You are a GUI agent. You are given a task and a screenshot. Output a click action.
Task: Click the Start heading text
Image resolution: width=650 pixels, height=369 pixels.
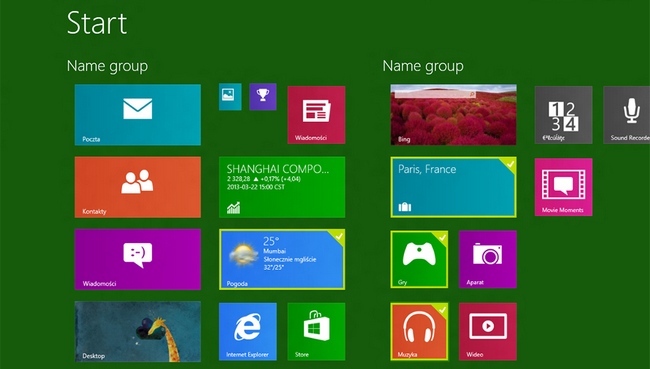pos(97,23)
